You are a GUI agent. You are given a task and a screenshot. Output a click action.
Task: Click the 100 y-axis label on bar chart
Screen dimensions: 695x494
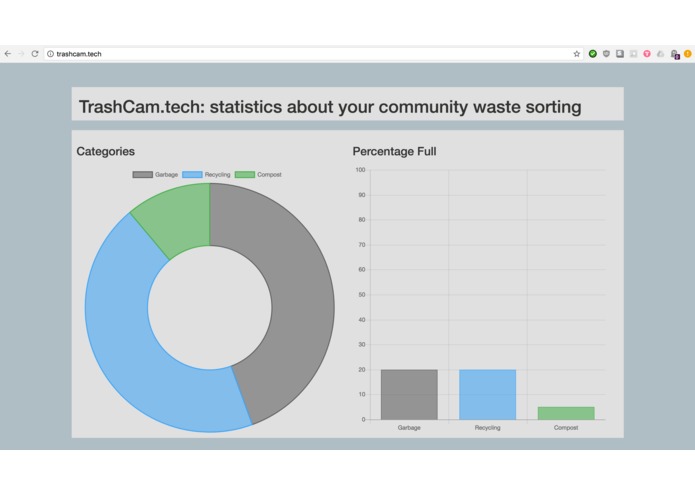coord(360,170)
